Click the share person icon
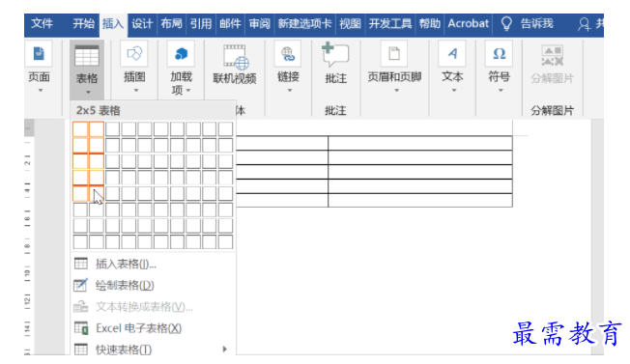The width and height of the screenshot is (630, 364). click(x=584, y=24)
